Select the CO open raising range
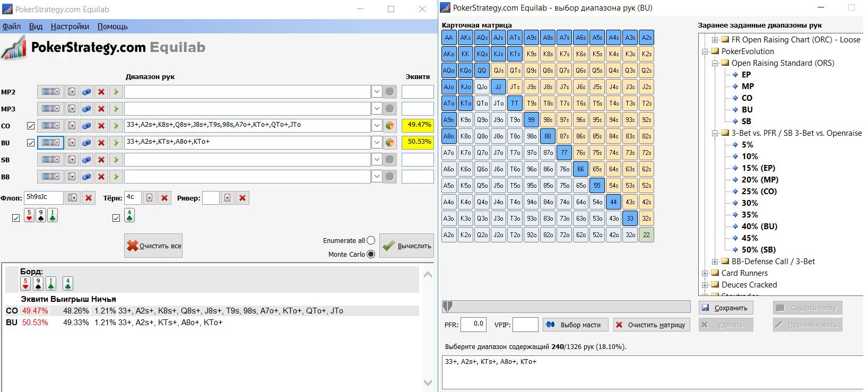 coord(747,98)
